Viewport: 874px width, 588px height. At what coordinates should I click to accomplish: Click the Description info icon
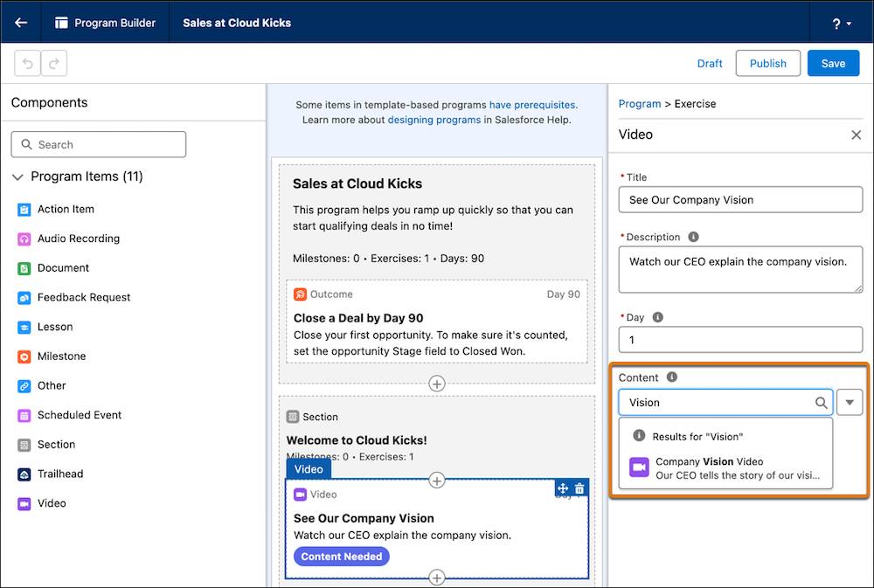[693, 237]
